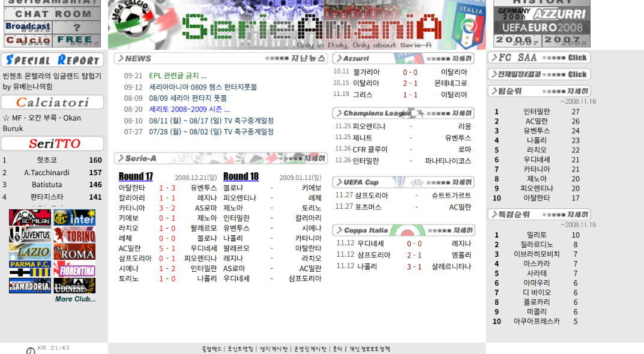This screenshot has height=354, width=644.
Task: Select the Parma F.C. badge
Action: click(30, 269)
